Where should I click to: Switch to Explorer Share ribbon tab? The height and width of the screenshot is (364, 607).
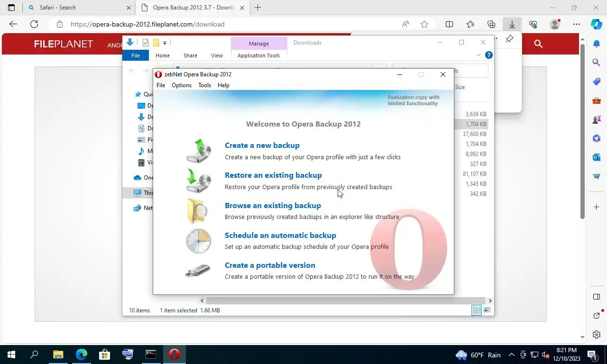click(x=190, y=55)
